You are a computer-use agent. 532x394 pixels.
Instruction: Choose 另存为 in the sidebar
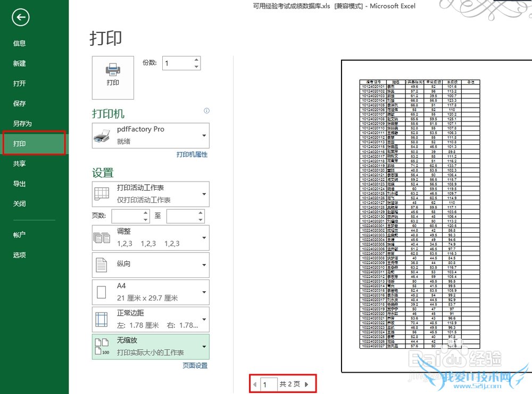click(x=22, y=124)
